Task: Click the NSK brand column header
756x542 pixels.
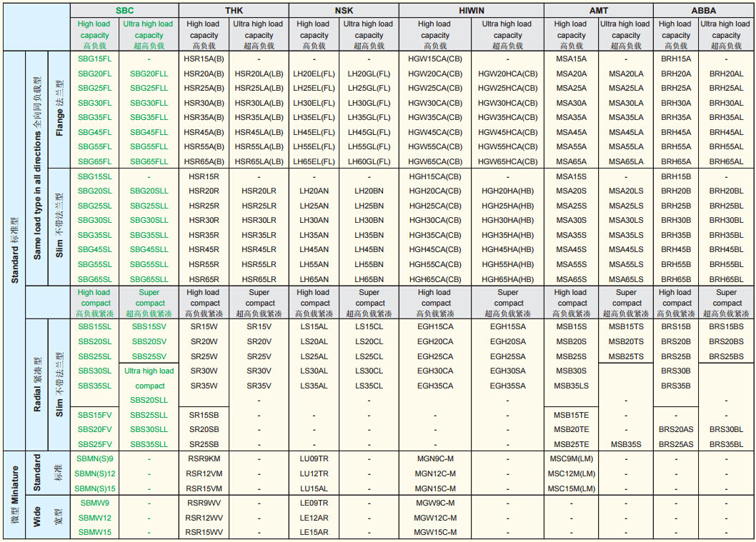Action: pyautogui.click(x=344, y=10)
